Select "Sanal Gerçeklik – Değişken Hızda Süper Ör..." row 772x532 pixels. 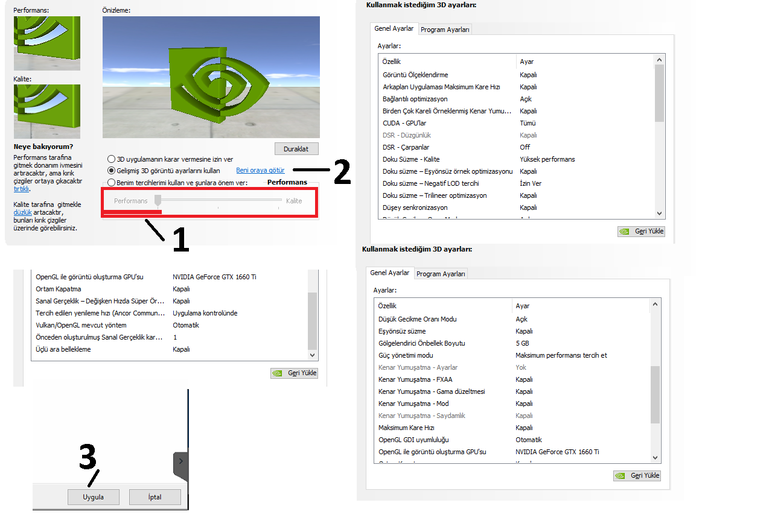(169, 301)
